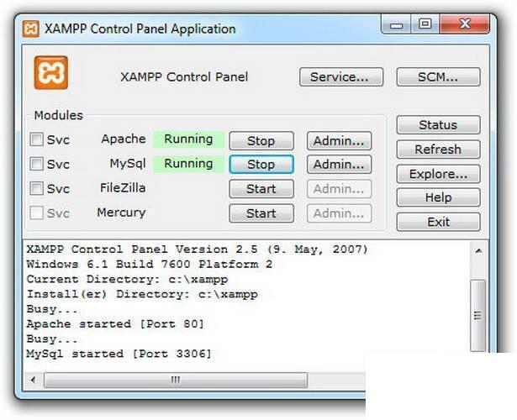The width and height of the screenshot is (517, 420).
Task: Click the log's horizontal scrollbar thumb
Action: [x=176, y=381]
